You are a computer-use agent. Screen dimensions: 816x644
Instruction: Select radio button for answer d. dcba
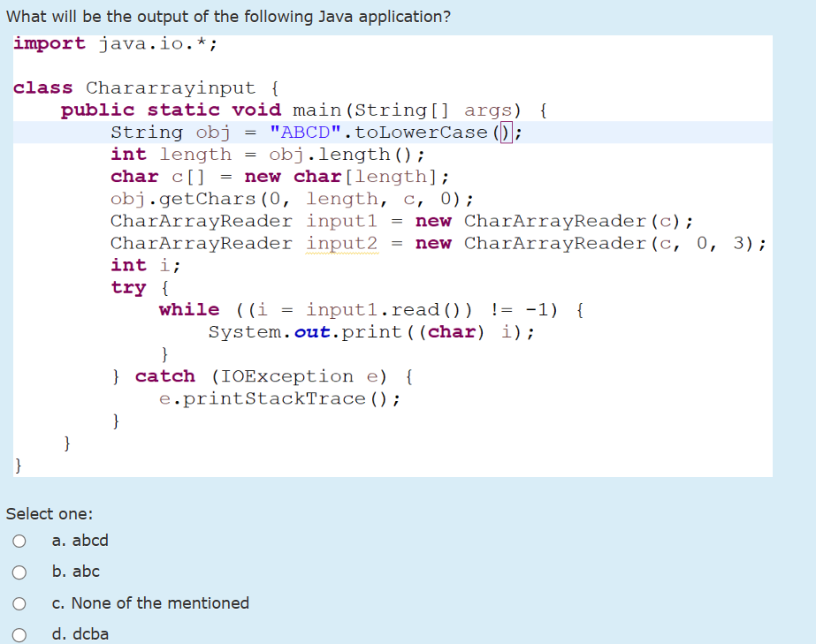[x=19, y=634]
